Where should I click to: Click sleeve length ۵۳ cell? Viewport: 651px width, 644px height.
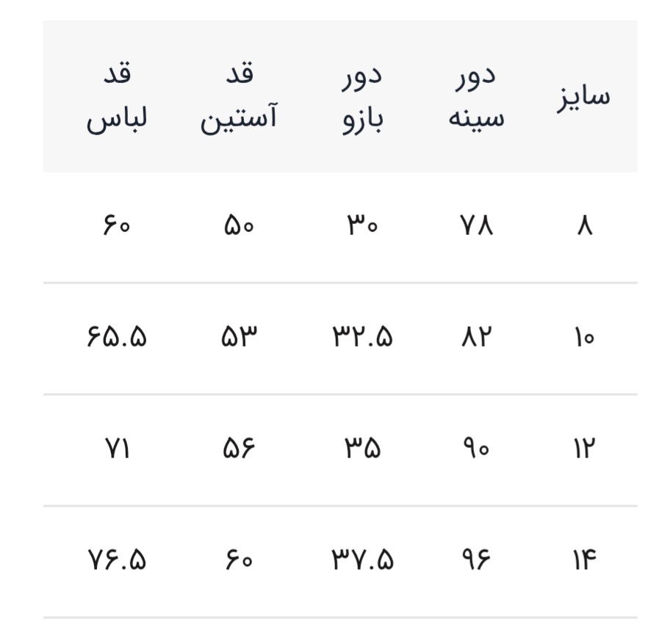coord(240,338)
